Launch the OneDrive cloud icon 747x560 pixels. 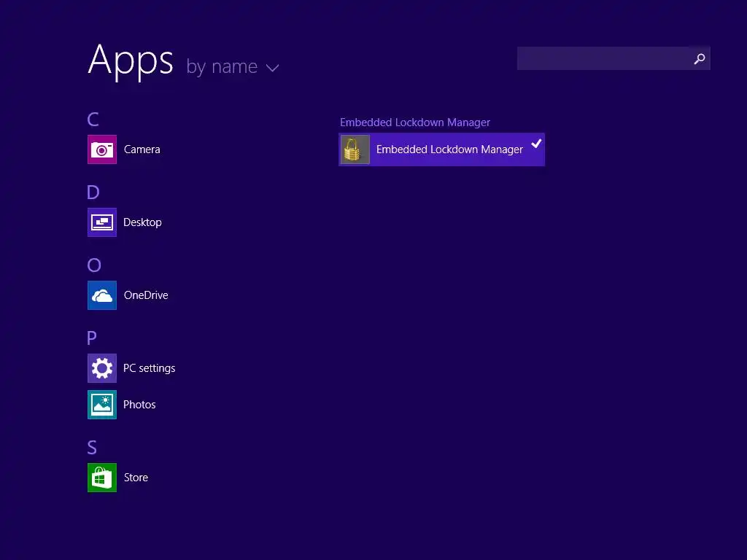pyautogui.click(x=102, y=295)
